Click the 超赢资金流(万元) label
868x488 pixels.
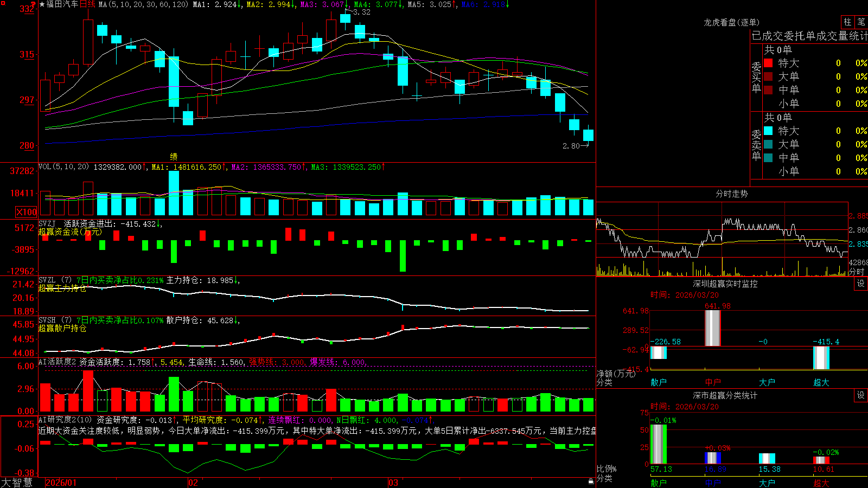pyautogui.click(x=70, y=232)
